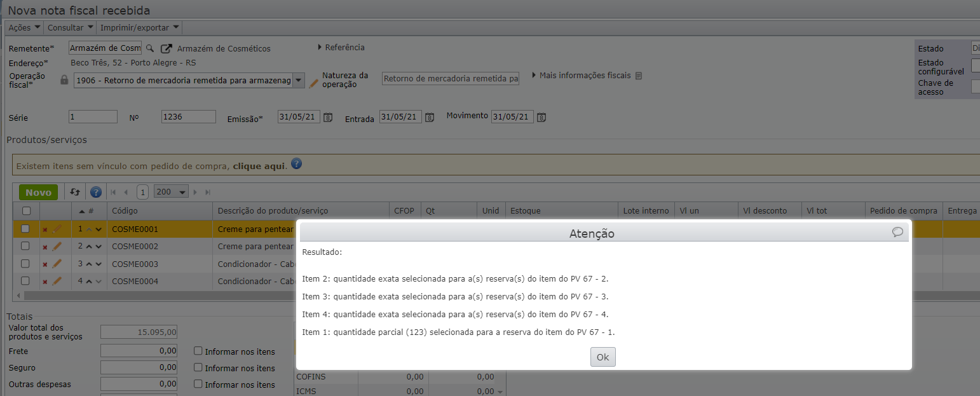
Task: Click the Ok button in the Atenção dialog
Action: click(x=602, y=357)
